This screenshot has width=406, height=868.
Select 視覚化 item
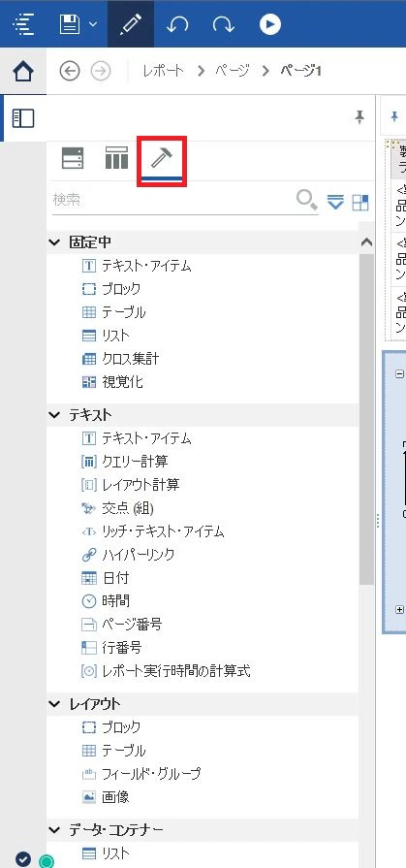coord(112,382)
